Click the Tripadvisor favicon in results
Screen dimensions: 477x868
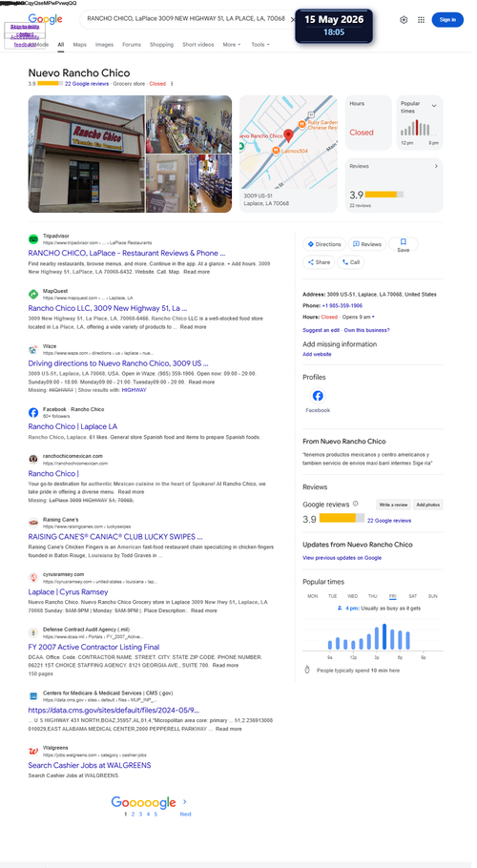33,239
